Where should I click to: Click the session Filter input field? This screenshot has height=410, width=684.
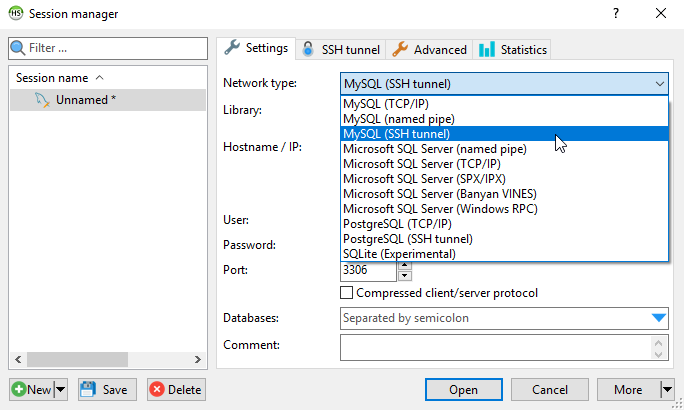coord(108,48)
